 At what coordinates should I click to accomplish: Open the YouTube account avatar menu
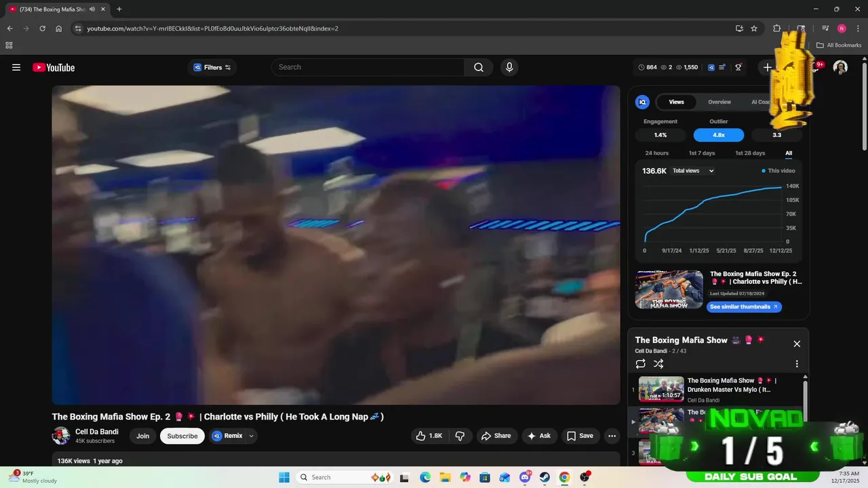tap(840, 67)
